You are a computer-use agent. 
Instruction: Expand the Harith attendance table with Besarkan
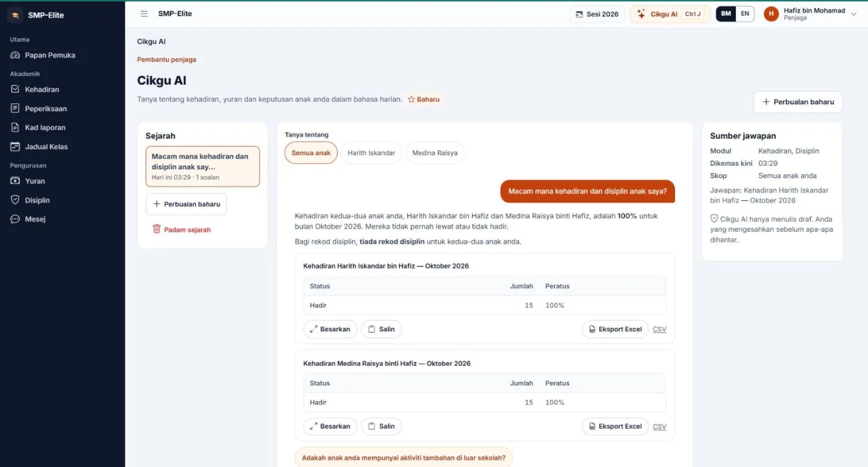(x=330, y=329)
